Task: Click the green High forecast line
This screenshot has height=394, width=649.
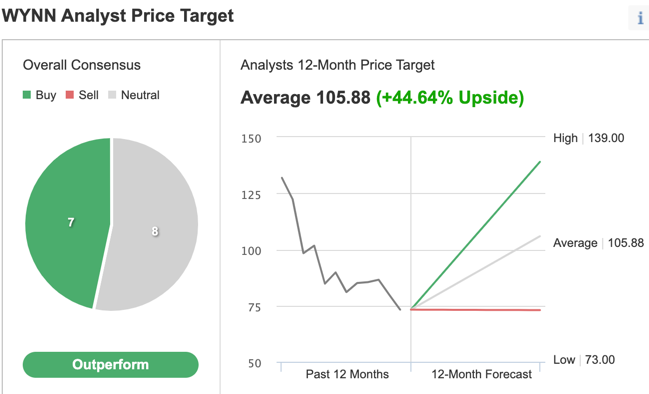Action: (476, 235)
